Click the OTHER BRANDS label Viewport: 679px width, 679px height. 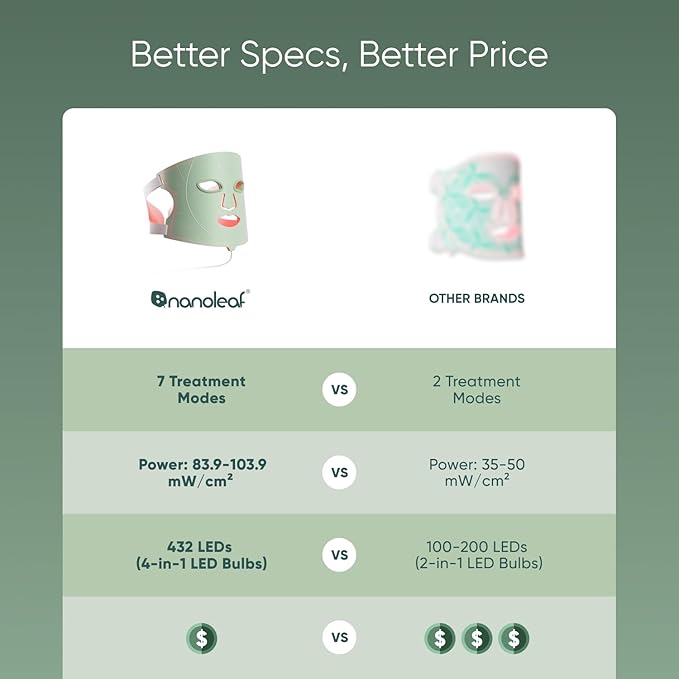tap(477, 298)
